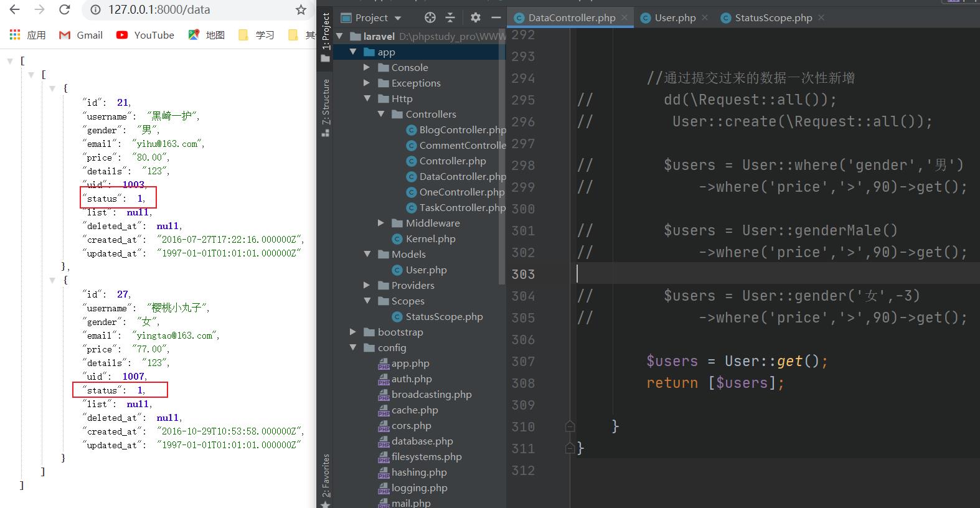This screenshot has height=508, width=980.
Task: Expand the bootstrap folder
Action: point(353,332)
